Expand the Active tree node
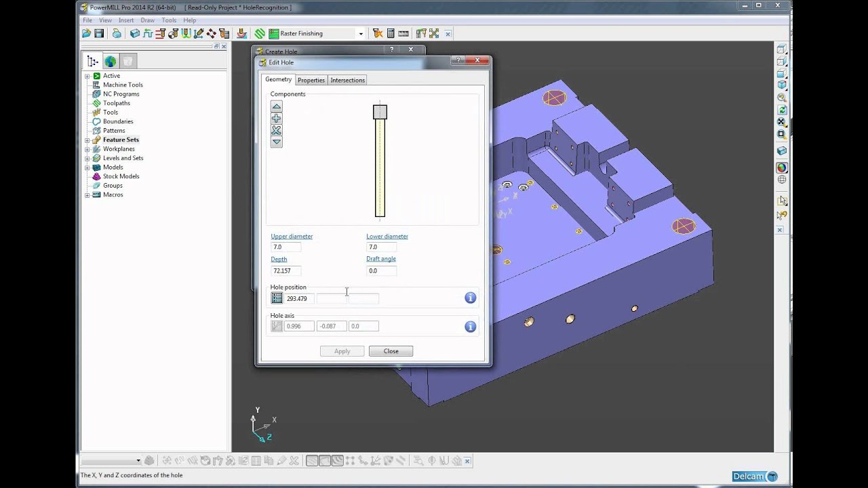 [x=87, y=76]
